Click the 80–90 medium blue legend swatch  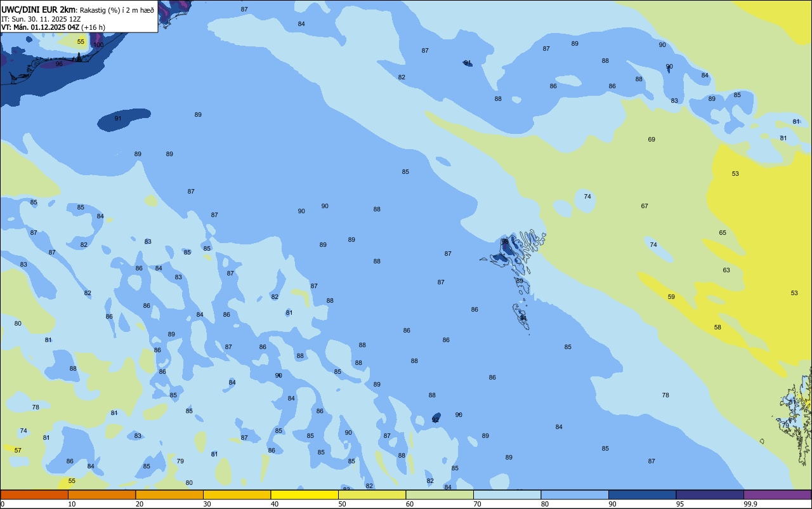coord(575,494)
